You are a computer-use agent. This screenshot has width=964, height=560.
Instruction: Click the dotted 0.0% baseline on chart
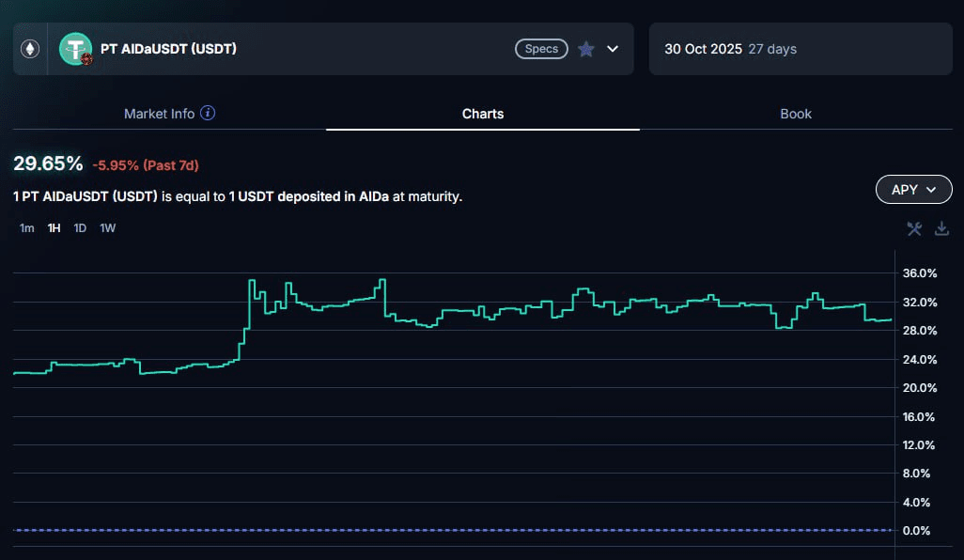(451, 530)
